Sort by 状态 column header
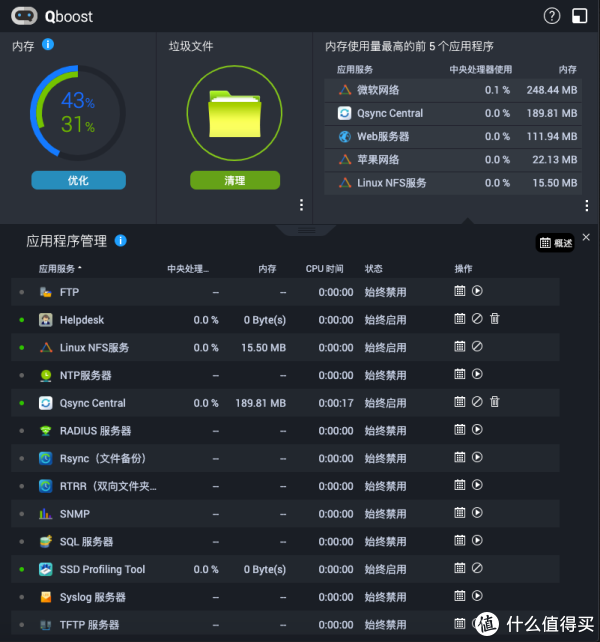 tap(374, 269)
